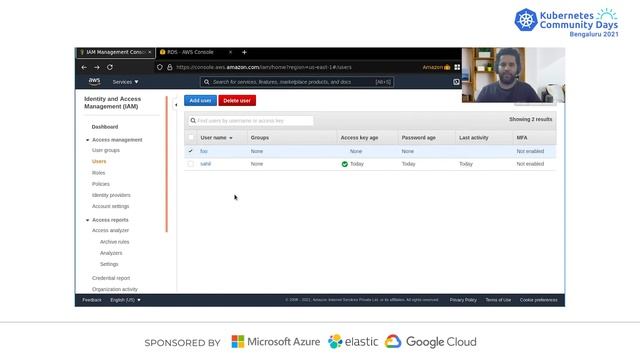Open the Terms of Use footer link
This screenshot has height=360, width=640.
coord(498,300)
